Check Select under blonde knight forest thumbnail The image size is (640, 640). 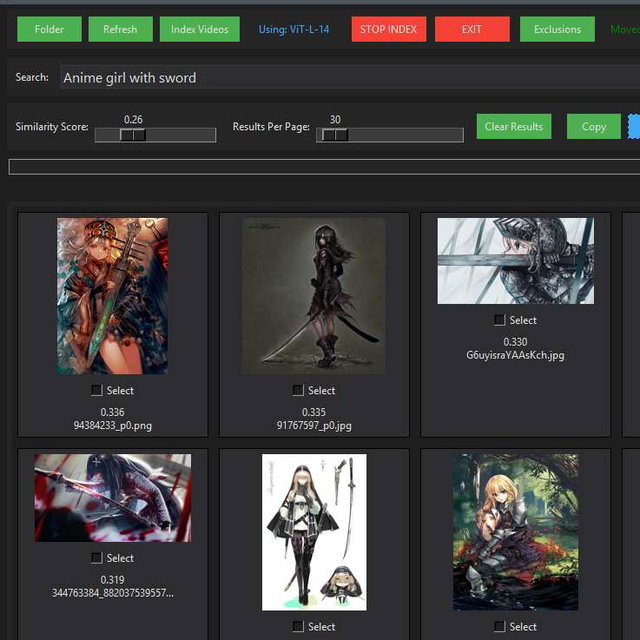500,627
